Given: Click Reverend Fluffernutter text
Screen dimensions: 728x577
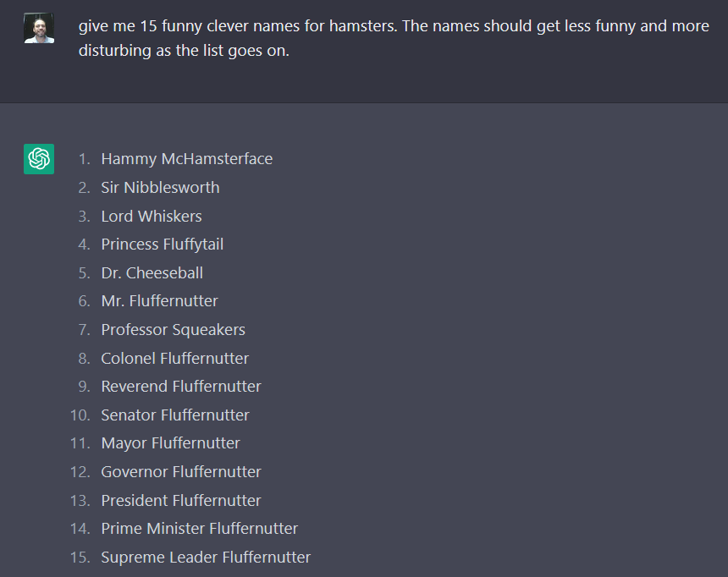Looking at the screenshot, I should (x=181, y=387).
